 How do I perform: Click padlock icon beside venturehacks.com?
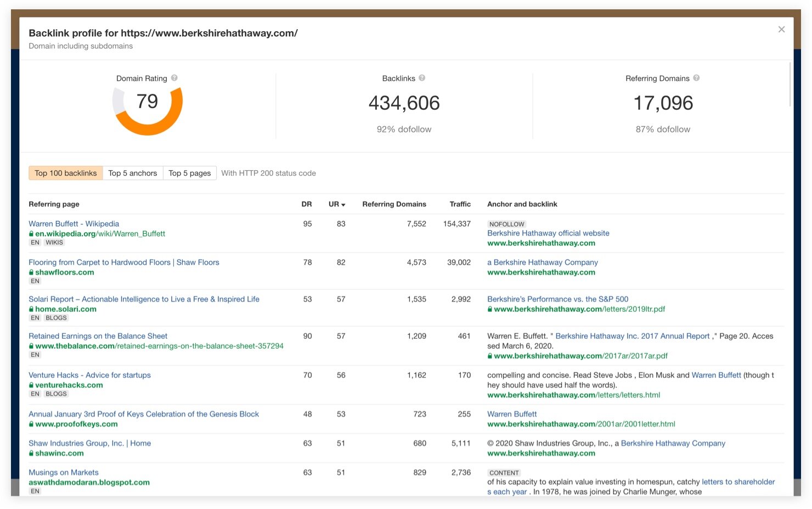tap(31, 385)
